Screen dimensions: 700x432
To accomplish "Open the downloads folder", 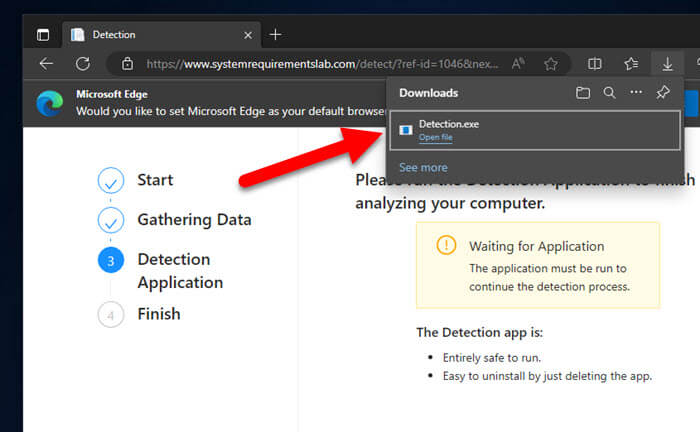I will click(583, 93).
